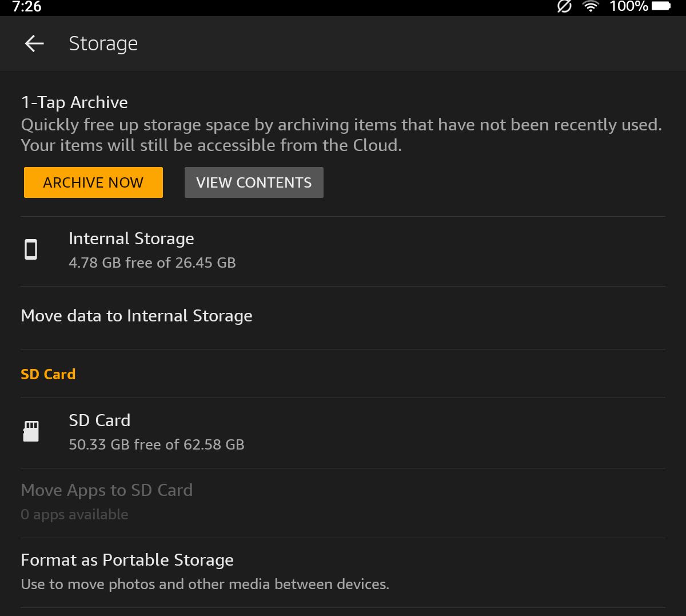686x616 pixels.
Task: Choose Format as Portable Storage
Action: tap(127, 560)
